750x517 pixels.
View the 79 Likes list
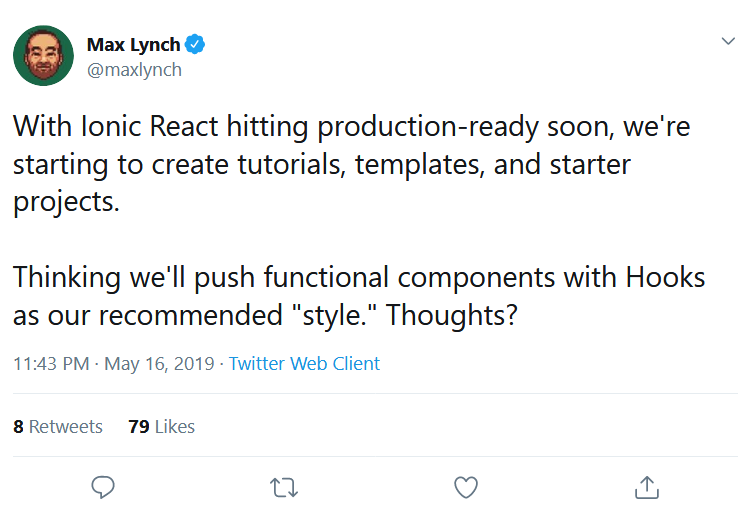point(161,426)
